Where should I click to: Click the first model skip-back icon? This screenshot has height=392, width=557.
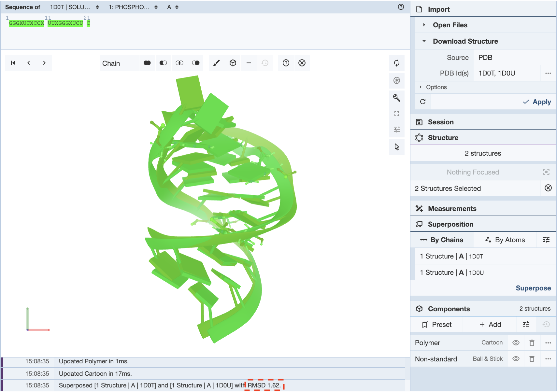click(x=13, y=63)
